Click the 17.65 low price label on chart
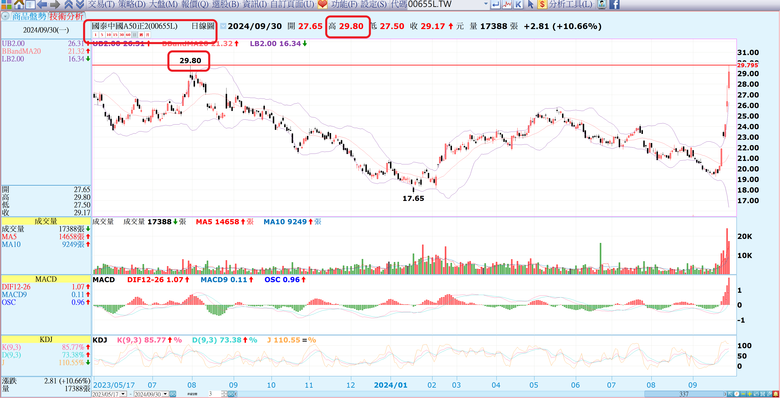This screenshot has height=398, width=780. pyautogui.click(x=413, y=198)
